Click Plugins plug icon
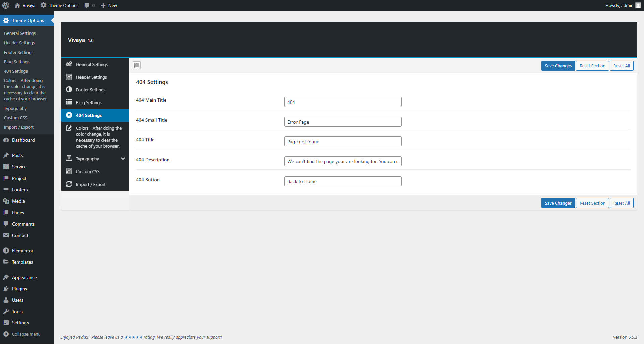Screen dimensions: 644x344 tap(6, 289)
